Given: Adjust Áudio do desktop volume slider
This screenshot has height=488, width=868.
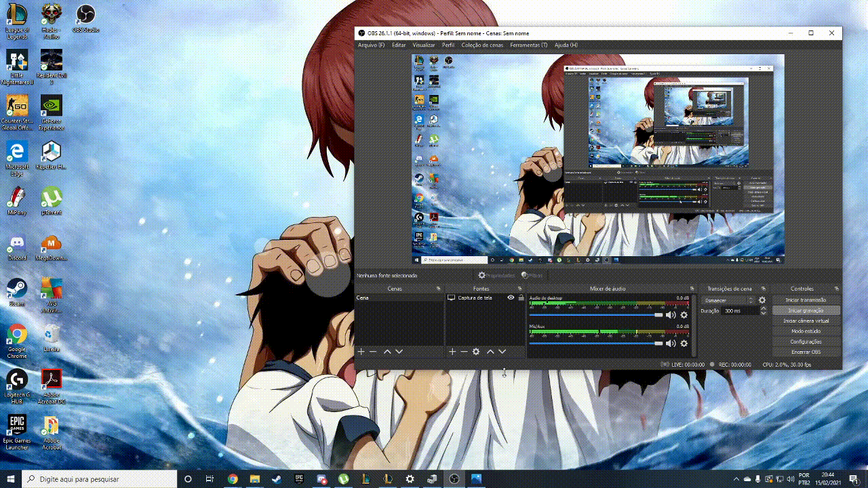Looking at the screenshot, I should point(596,315).
